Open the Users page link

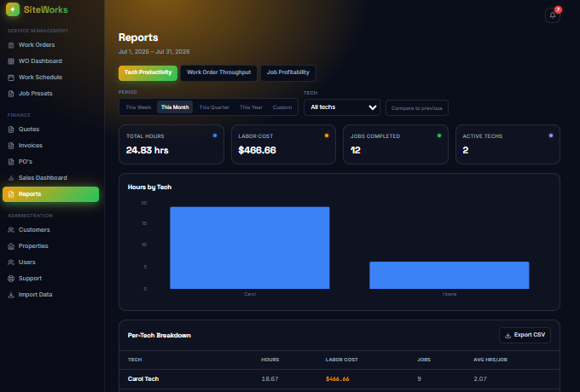pyautogui.click(x=50, y=262)
